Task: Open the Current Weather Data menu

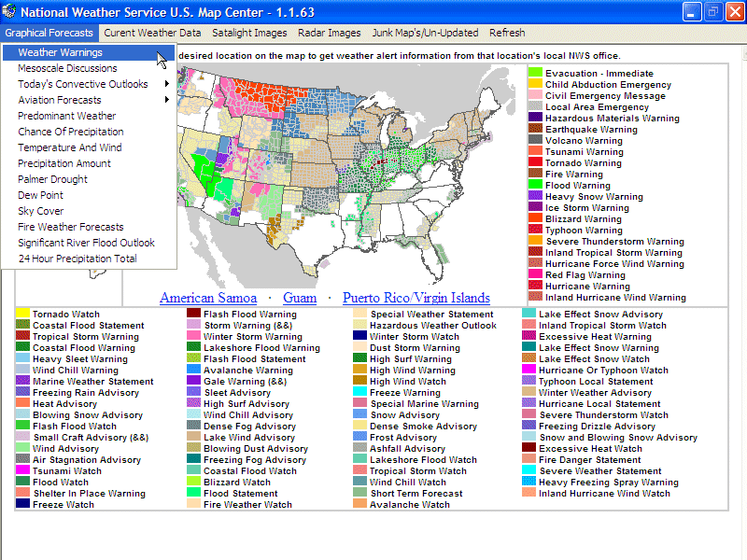Action: (x=152, y=33)
